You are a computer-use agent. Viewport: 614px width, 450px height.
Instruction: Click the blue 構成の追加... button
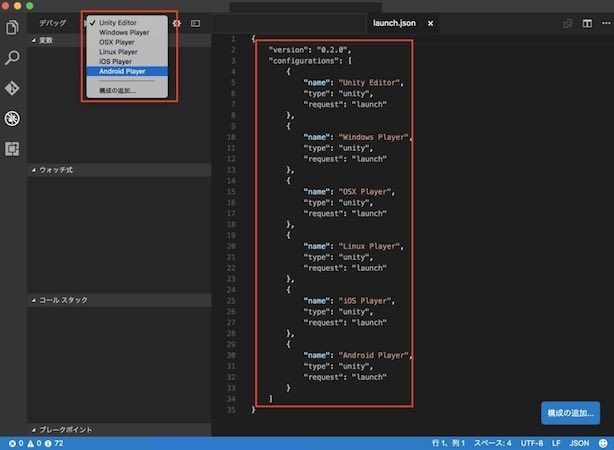pos(571,413)
